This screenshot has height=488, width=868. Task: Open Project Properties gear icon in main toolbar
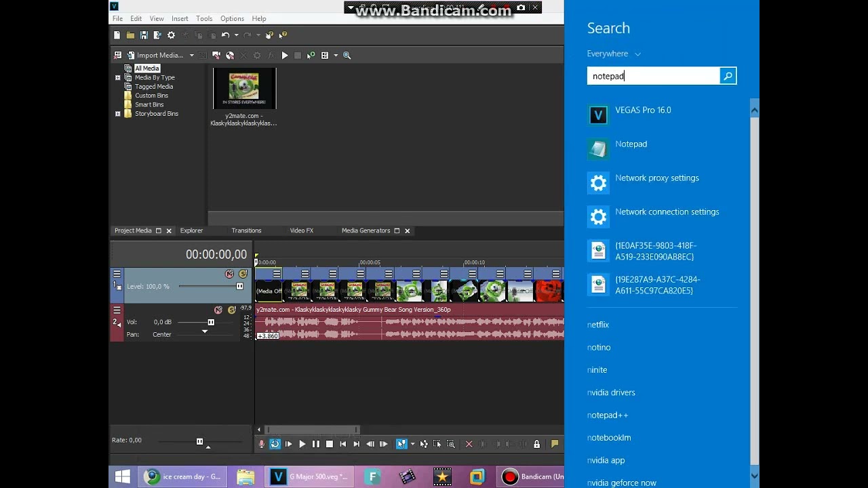171,35
